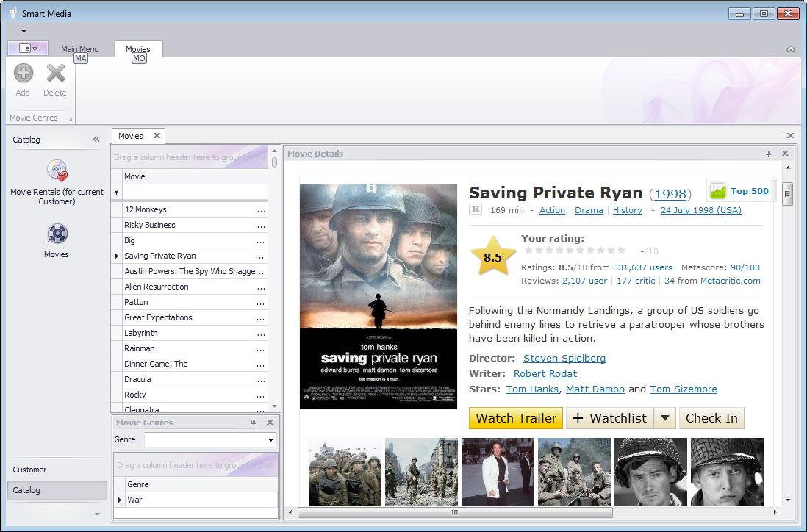The height and width of the screenshot is (532, 807).
Task: Open Movie Genres group dialog launcher
Action: (x=70, y=119)
